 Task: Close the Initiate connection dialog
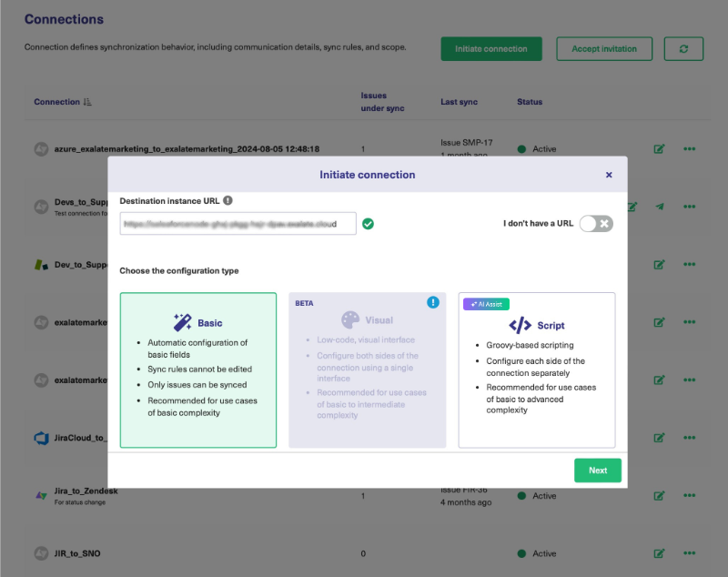(609, 175)
